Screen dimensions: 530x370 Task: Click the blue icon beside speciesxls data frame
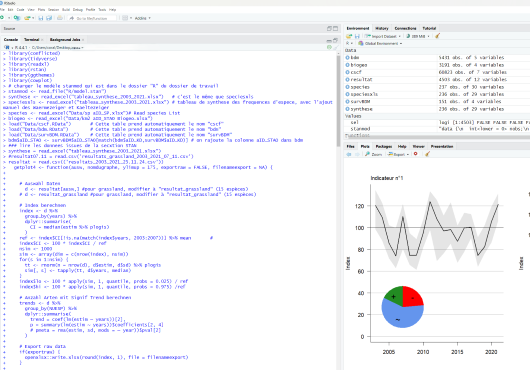[347, 94]
